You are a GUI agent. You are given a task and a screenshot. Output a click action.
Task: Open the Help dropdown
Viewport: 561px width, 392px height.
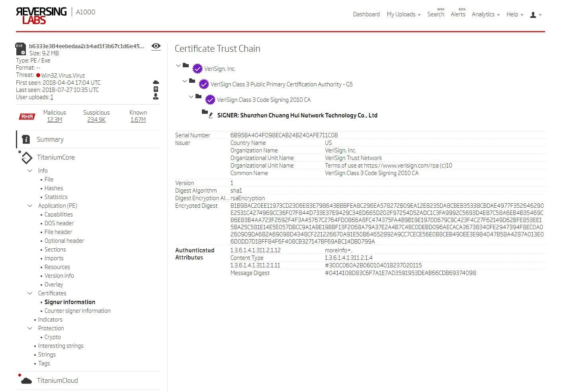[512, 14]
